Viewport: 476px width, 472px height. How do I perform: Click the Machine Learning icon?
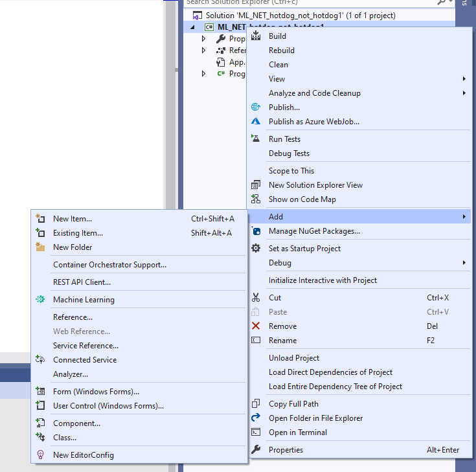coord(40,299)
